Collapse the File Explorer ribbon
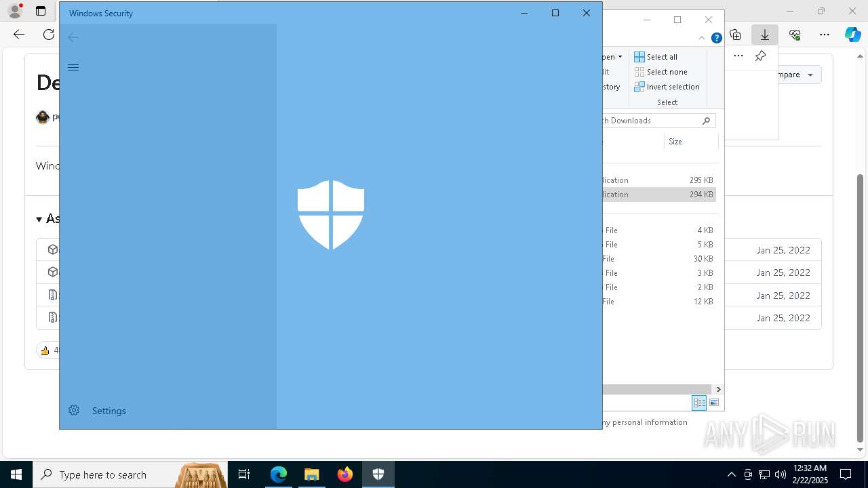The image size is (868, 488). [x=701, y=38]
